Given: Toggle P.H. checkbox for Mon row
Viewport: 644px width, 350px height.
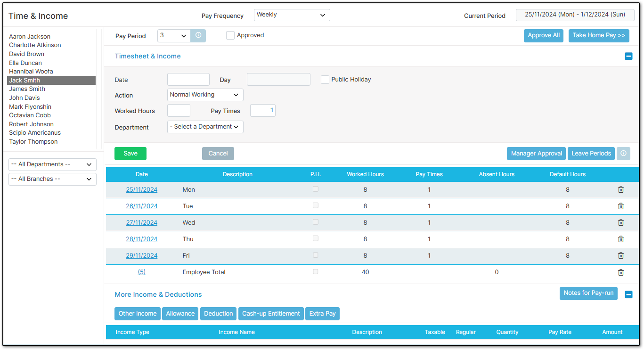Looking at the screenshot, I should pos(316,189).
